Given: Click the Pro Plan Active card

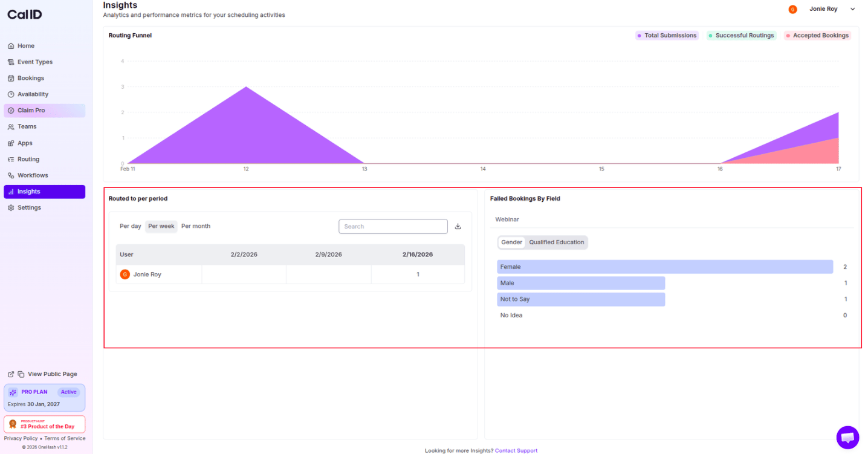Looking at the screenshot, I should (44, 398).
